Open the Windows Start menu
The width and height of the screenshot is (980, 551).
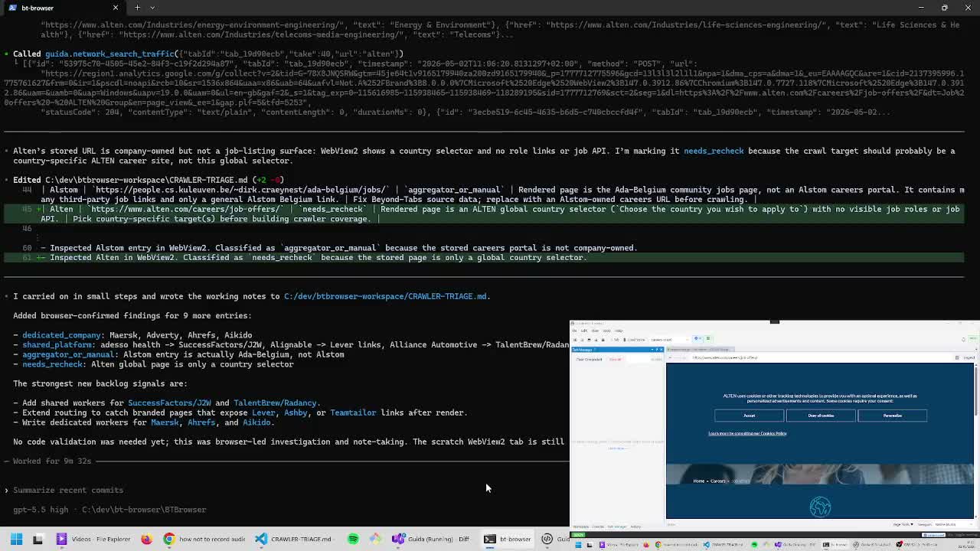[x=16, y=539]
